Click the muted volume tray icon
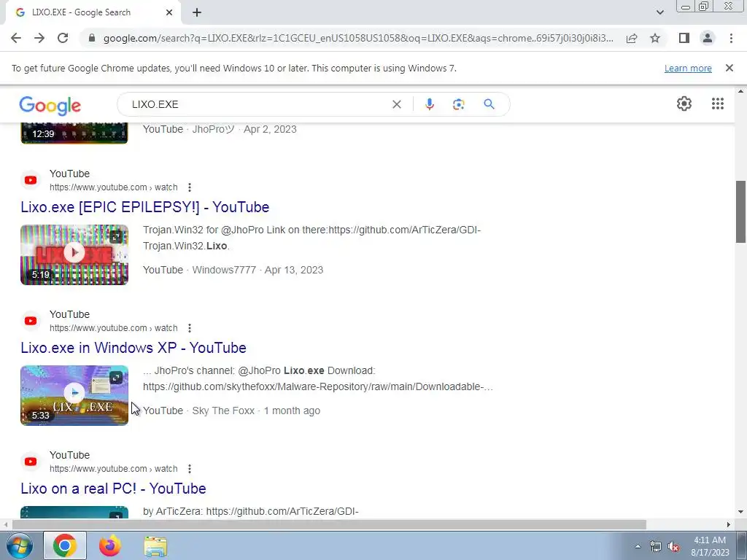Image resolution: width=747 pixels, height=560 pixels. click(673, 547)
